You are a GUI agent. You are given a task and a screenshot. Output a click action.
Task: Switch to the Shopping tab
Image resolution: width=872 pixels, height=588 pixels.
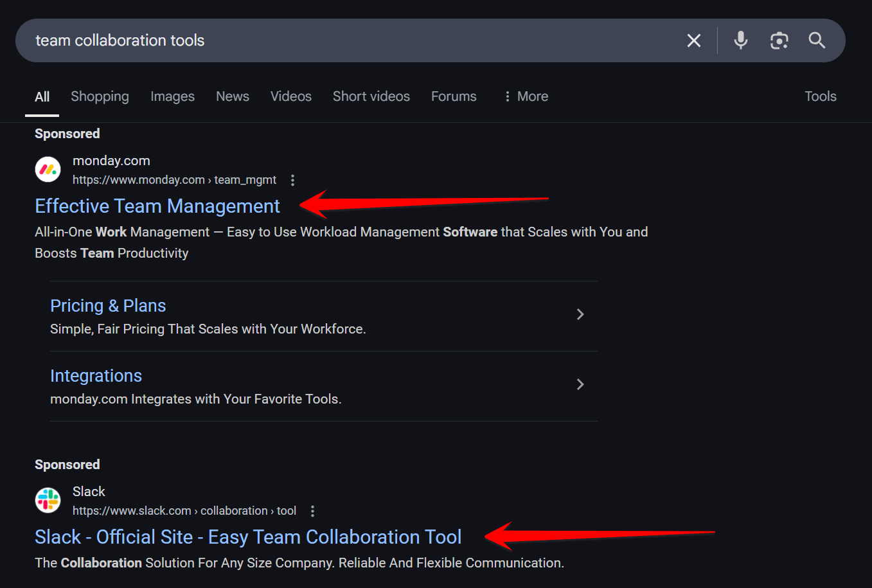[x=100, y=96]
